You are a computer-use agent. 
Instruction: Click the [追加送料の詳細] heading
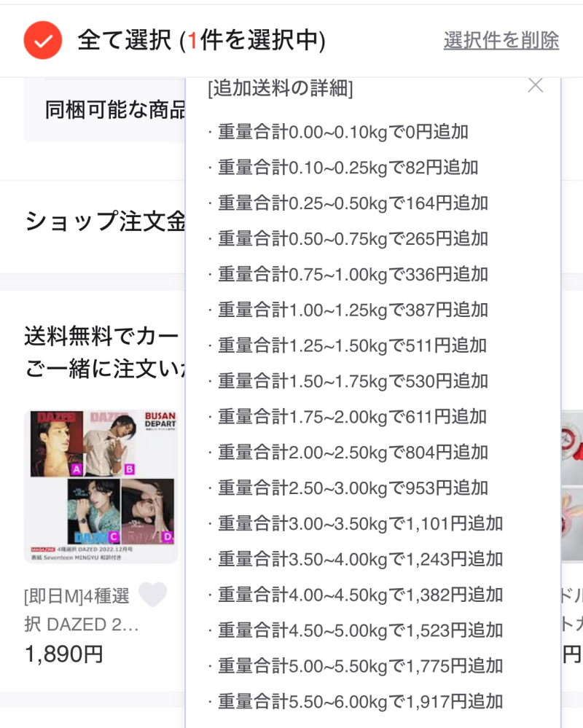281,87
